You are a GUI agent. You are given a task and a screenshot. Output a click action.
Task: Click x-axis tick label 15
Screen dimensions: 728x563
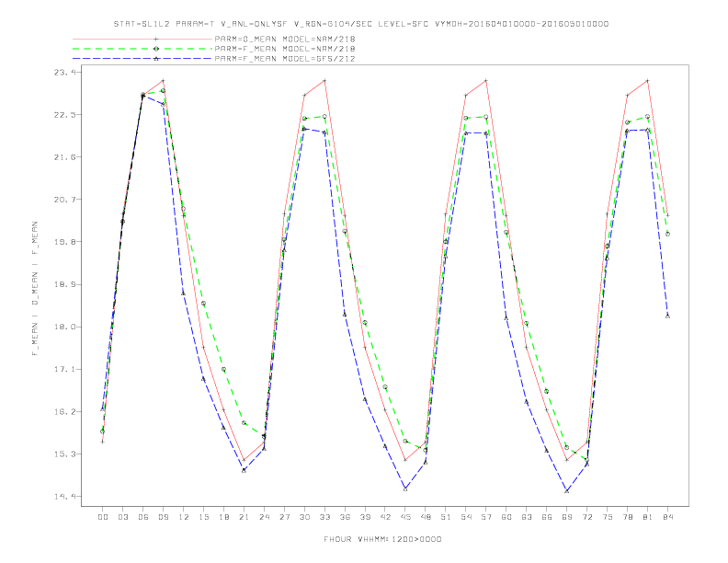(203, 517)
